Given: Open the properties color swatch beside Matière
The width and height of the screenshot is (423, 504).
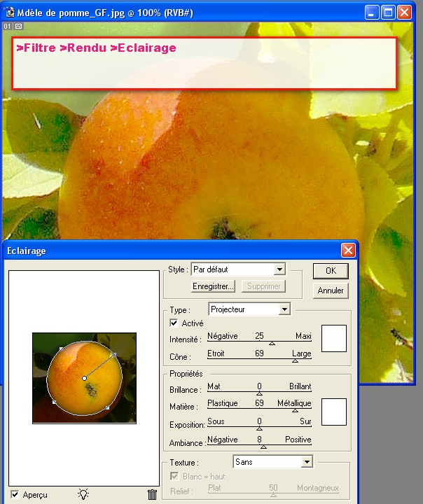Looking at the screenshot, I should 334,412.
